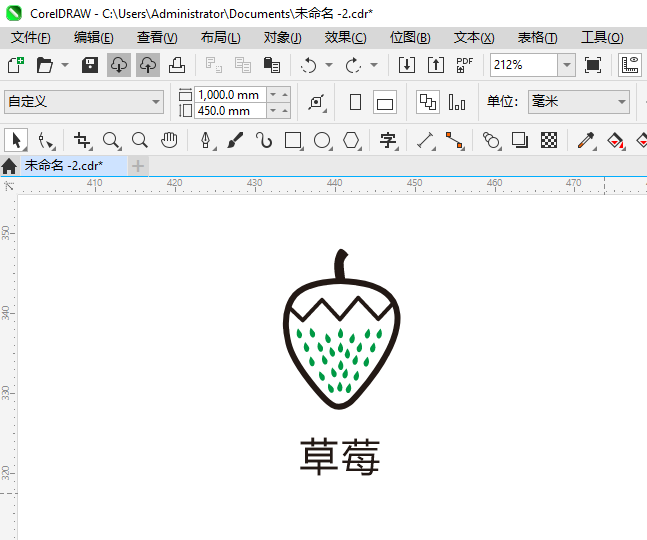Select the Drop Shadow tool
This screenshot has width=647, height=540.
(520, 140)
